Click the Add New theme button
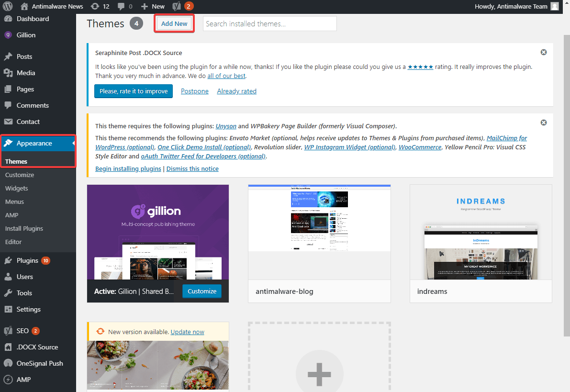 tap(174, 23)
